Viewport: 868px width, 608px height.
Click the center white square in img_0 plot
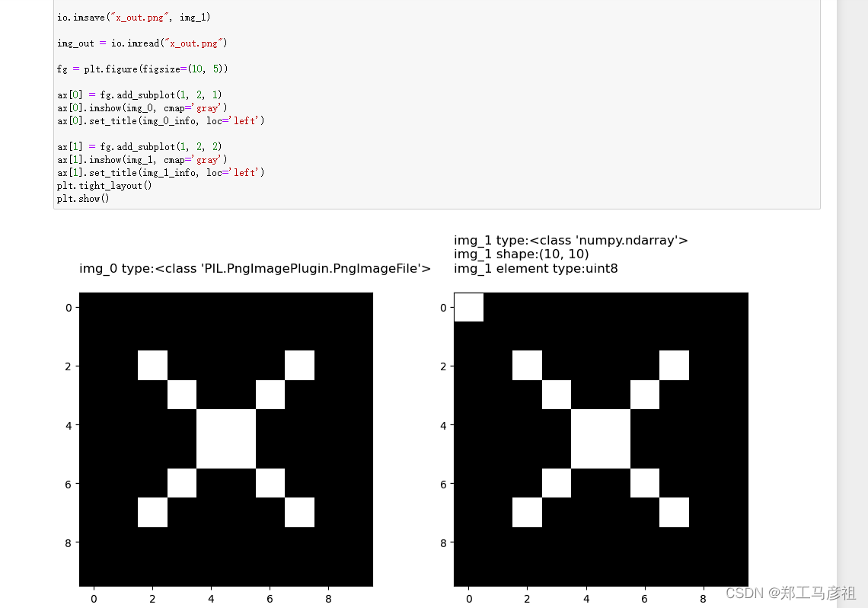click(226, 439)
